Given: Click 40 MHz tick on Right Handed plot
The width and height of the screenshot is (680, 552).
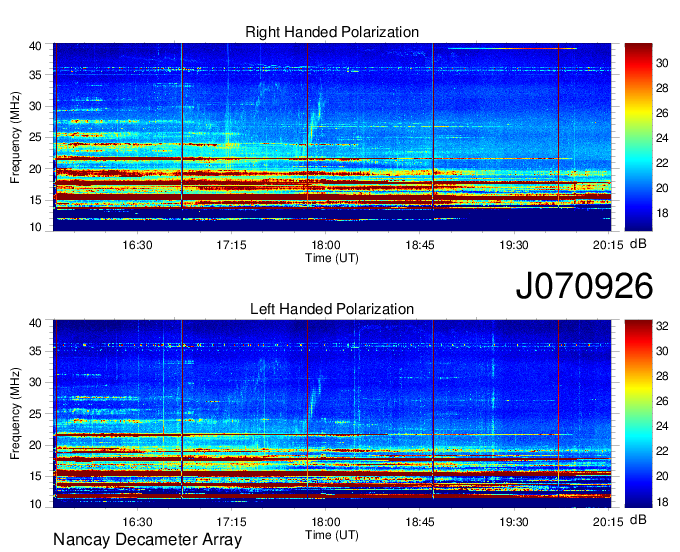Looking at the screenshot, I should tap(35, 46).
